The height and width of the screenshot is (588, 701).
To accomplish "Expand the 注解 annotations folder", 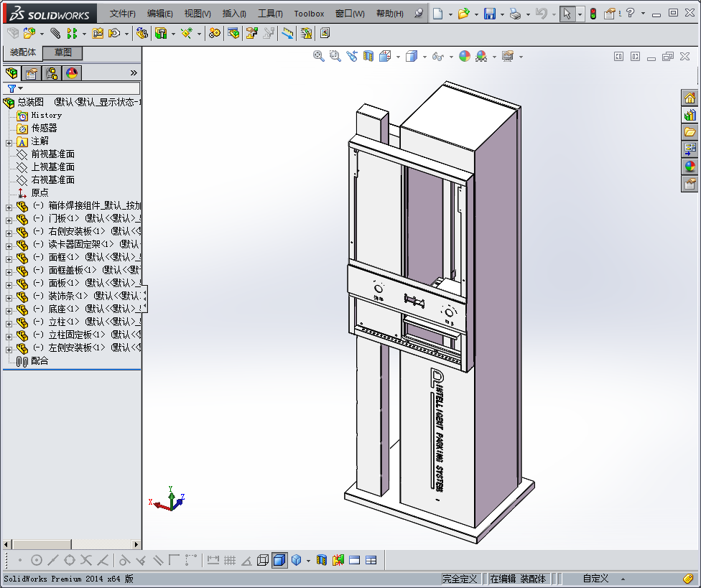I will [x=9, y=142].
